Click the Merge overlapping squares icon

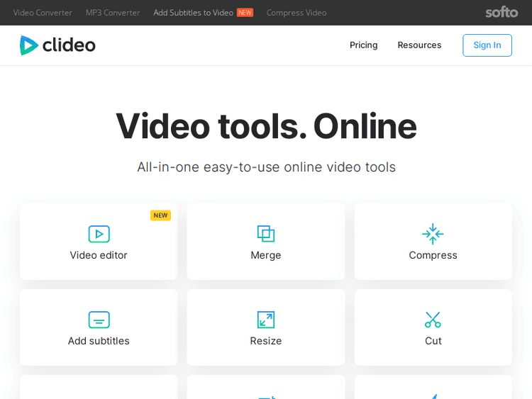[266, 234]
